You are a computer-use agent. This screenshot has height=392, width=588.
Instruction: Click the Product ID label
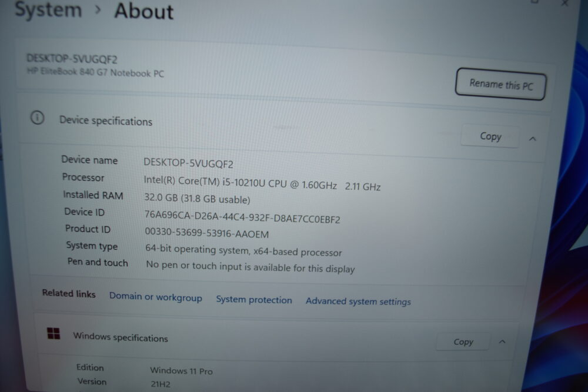point(88,229)
